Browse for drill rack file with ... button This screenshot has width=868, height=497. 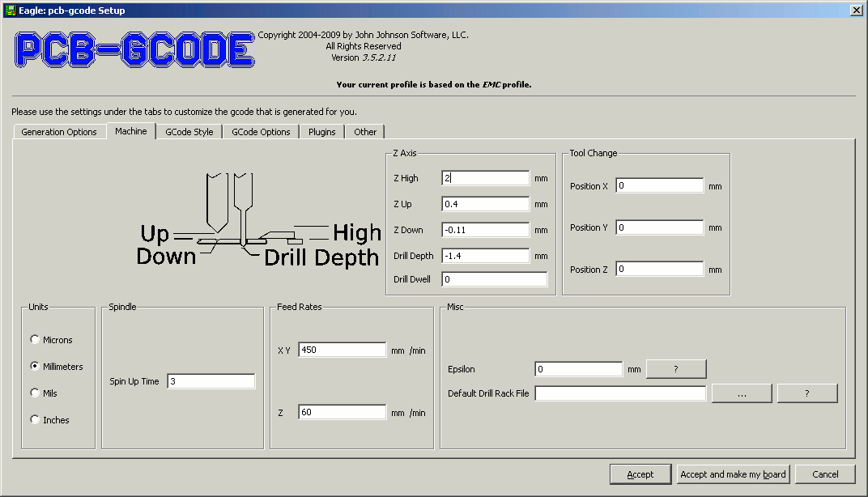(x=742, y=393)
